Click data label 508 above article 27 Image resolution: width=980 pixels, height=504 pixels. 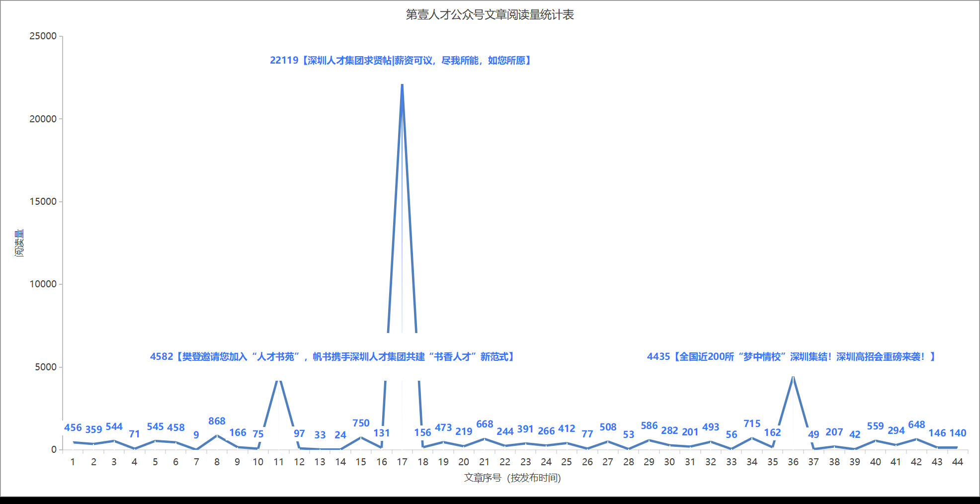[608, 427]
